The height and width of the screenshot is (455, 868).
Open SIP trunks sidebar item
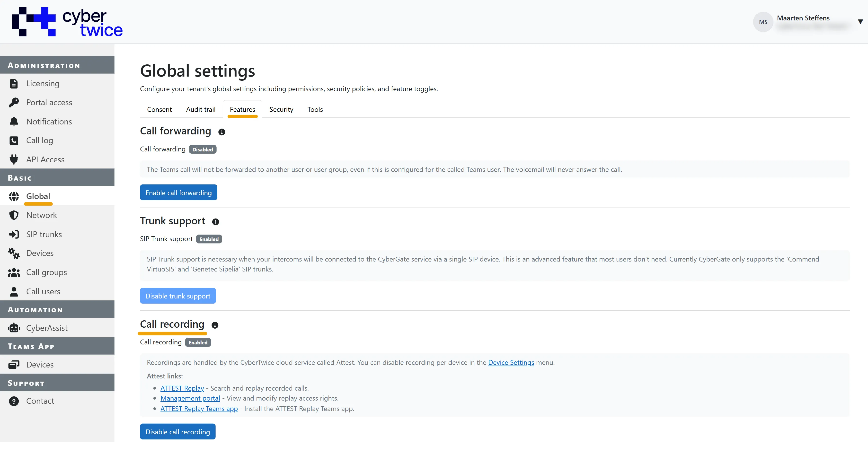(57, 234)
